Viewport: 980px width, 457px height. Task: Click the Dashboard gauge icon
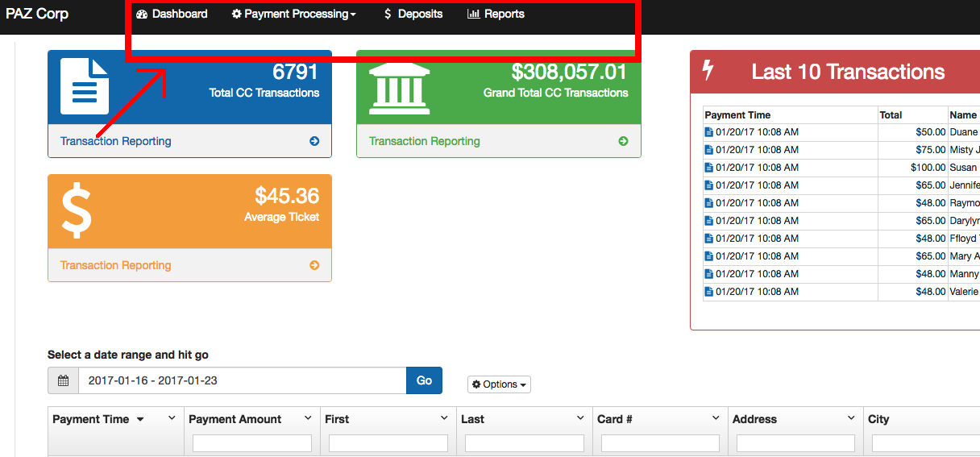click(142, 14)
